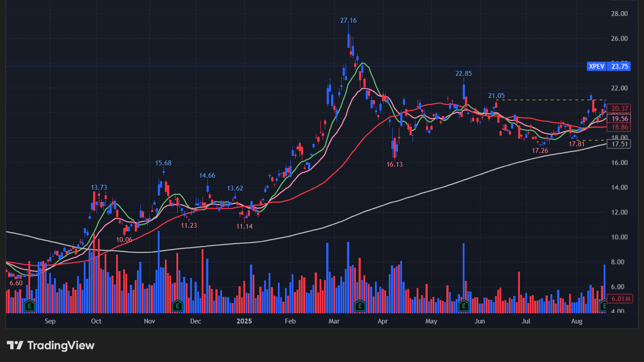The height and width of the screenshot is (362, 644).
Task: Click the Jun label on time axis
Action: (x=480, y=321)
